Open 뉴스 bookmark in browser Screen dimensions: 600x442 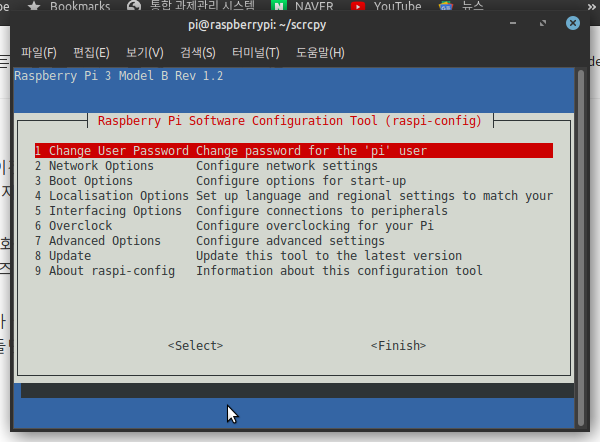tap(461, 6)
